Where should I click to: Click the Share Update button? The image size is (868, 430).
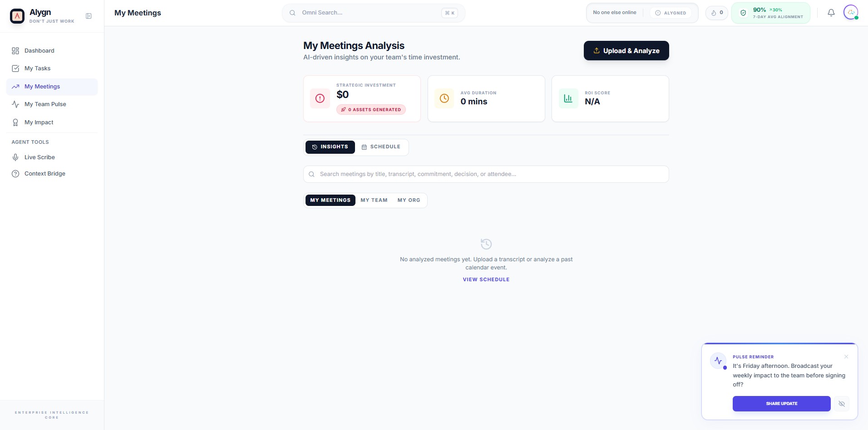(x=781, y=404)
